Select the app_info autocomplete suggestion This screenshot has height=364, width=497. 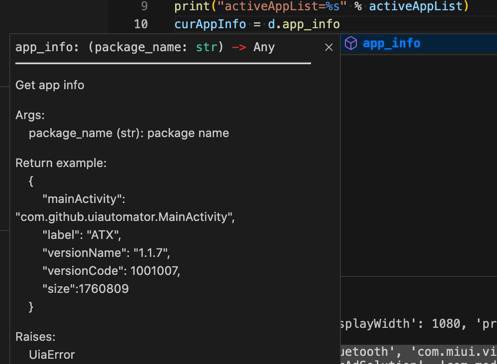point(419,43)
